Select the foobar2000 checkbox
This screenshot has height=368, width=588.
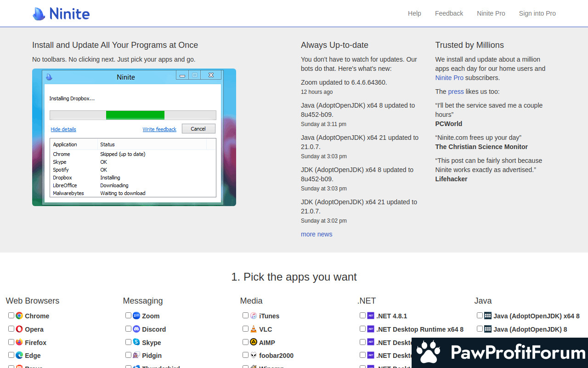coord(245,355)
